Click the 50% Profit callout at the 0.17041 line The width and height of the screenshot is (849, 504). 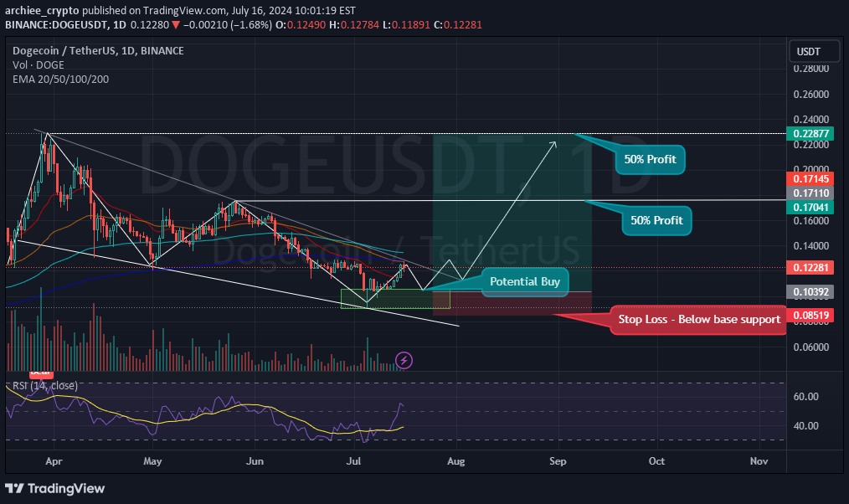pos(656,220)
